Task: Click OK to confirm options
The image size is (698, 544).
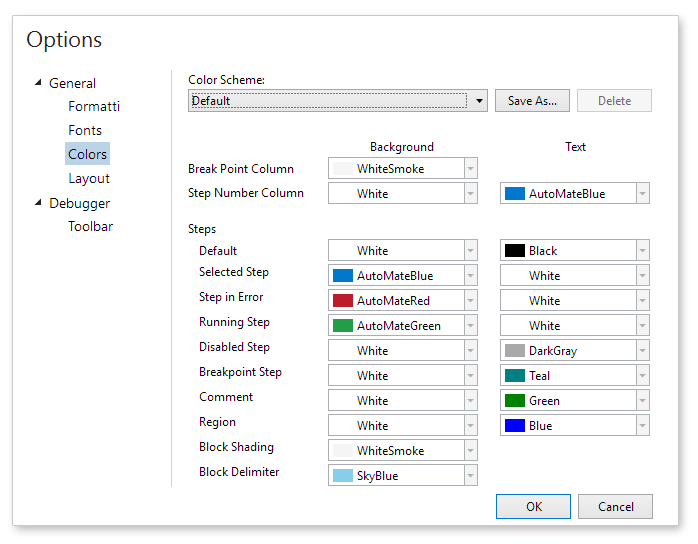Action: (x=533, y=506)
